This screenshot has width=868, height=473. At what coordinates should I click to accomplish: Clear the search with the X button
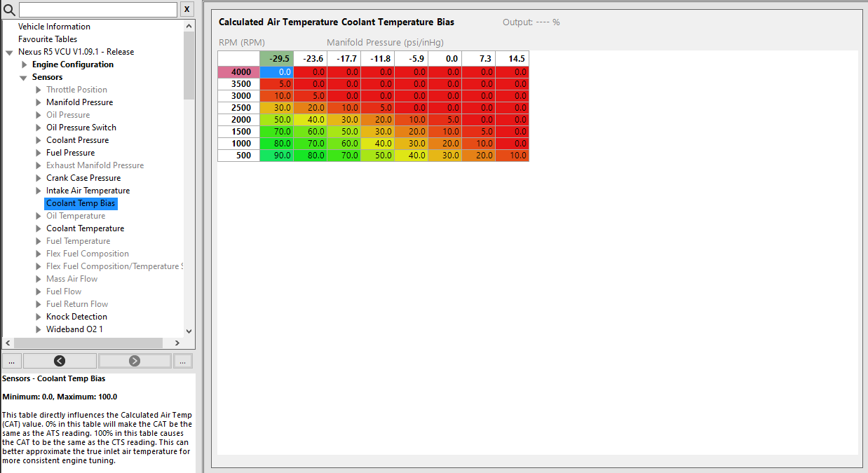point(187,9)
